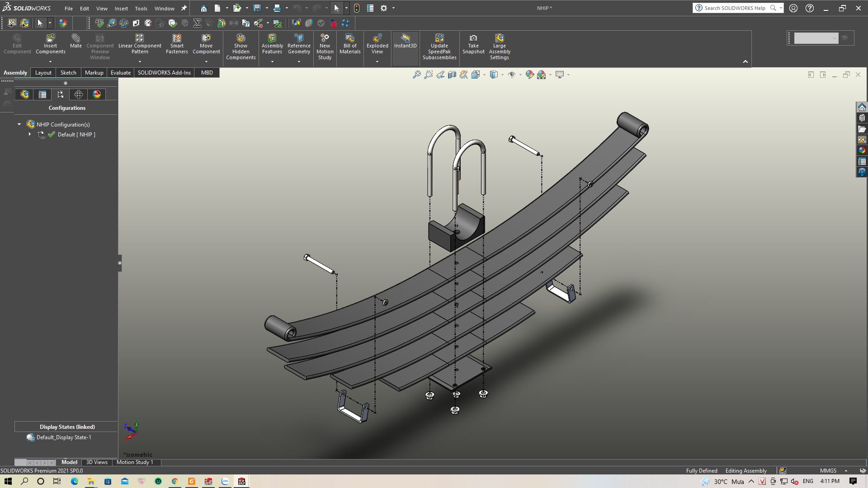Expand the Default [ NHIP ] configuration
Screen dimensions: 868x488
tap(30, 134)
